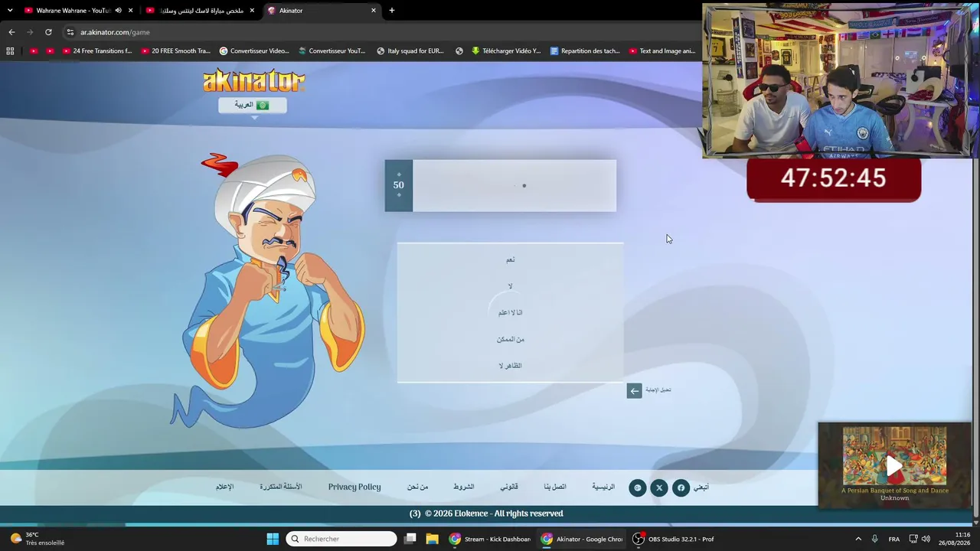Open the الإعلام footer link
Viewport: 980px width, 551px height.
coord(224,487)
